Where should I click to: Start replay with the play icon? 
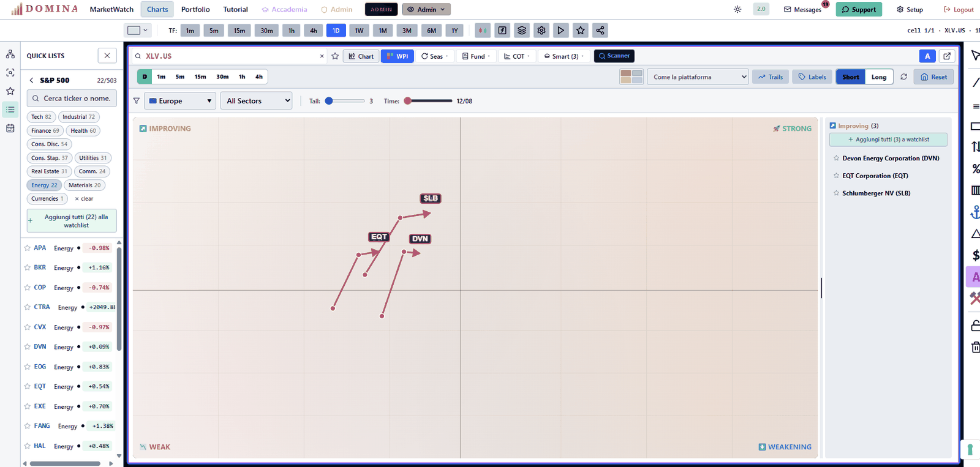click(561, 30)
